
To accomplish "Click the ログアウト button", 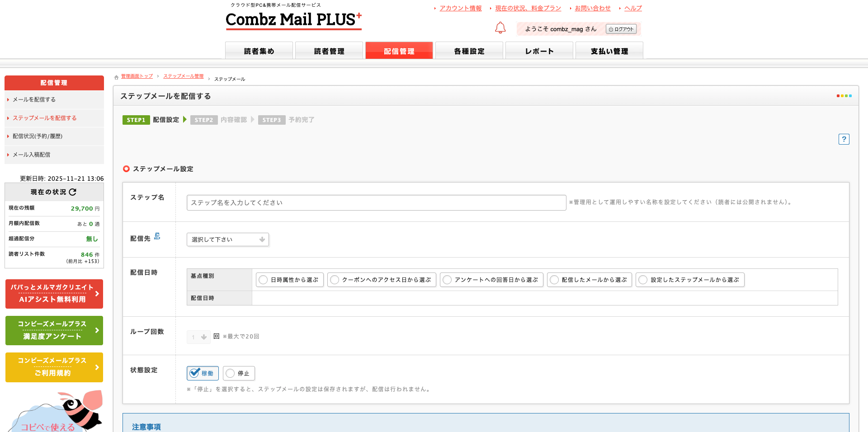I will coord(621,29).
